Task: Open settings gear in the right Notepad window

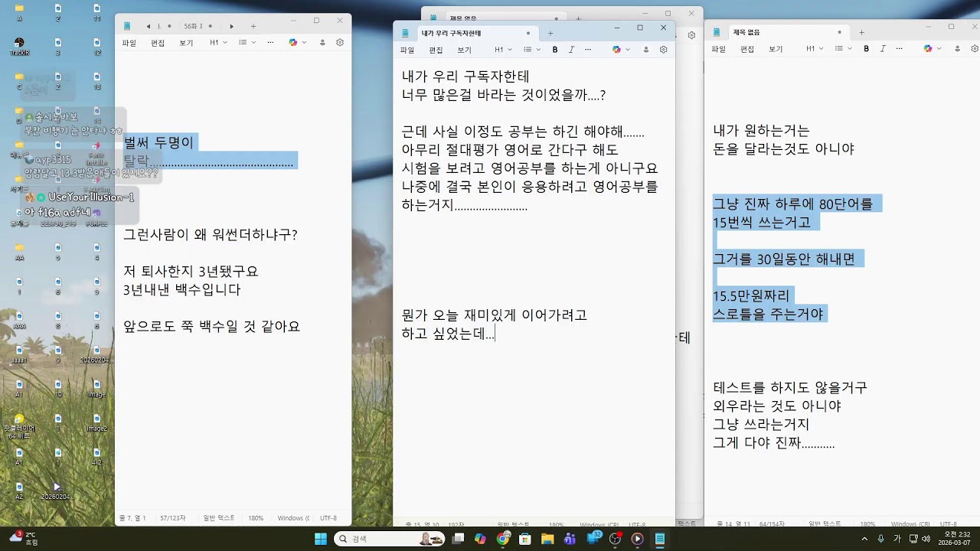Action: (x=974, y=48)
